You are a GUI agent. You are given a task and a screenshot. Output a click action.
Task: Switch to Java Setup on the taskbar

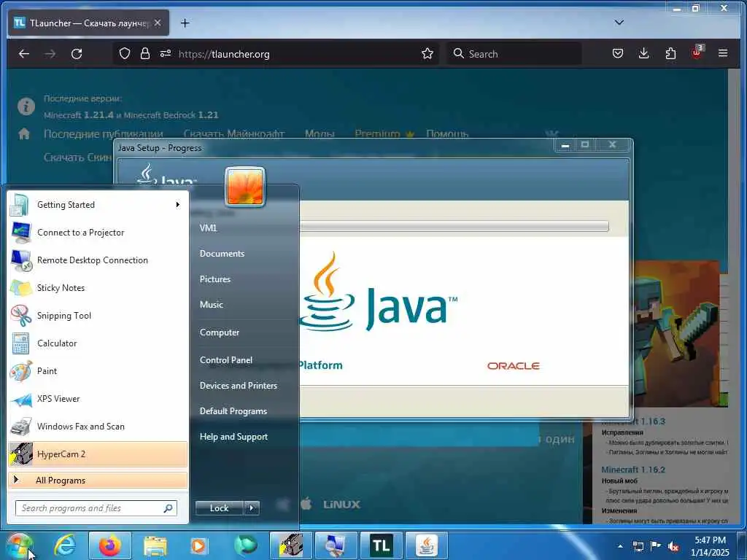pyautogui.click(x=427, y=545)
